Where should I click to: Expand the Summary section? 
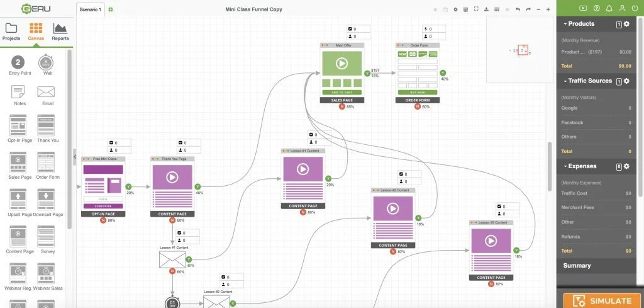[x=577, y=266]
